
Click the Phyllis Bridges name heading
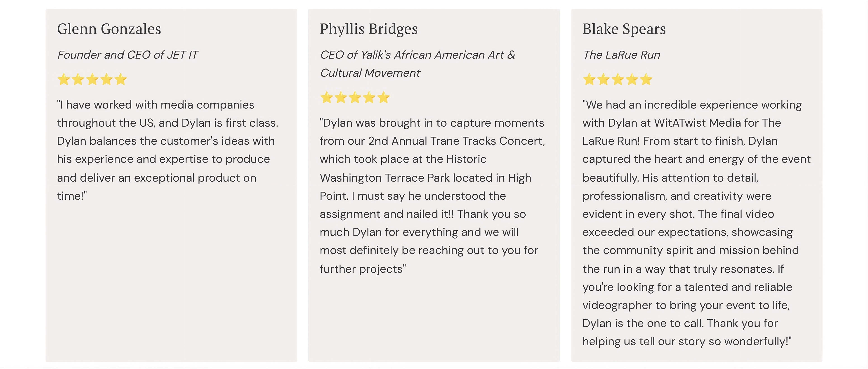(x=368, y=29)
